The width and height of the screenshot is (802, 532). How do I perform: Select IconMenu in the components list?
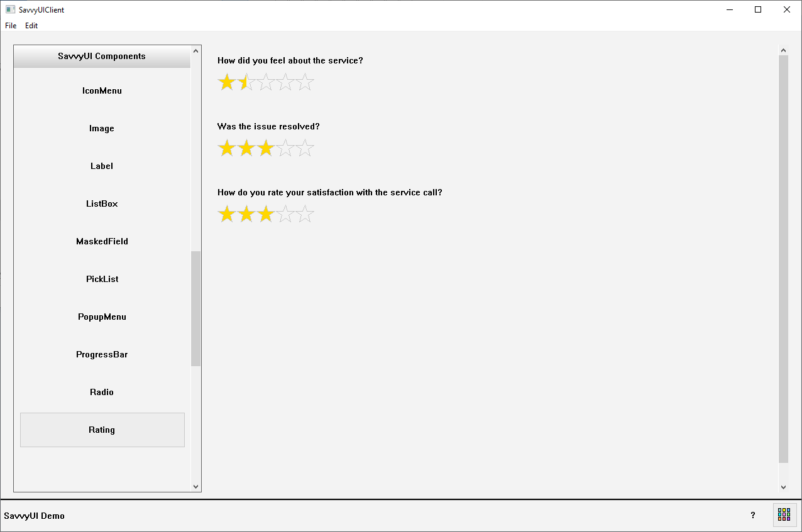coord(102,91)
